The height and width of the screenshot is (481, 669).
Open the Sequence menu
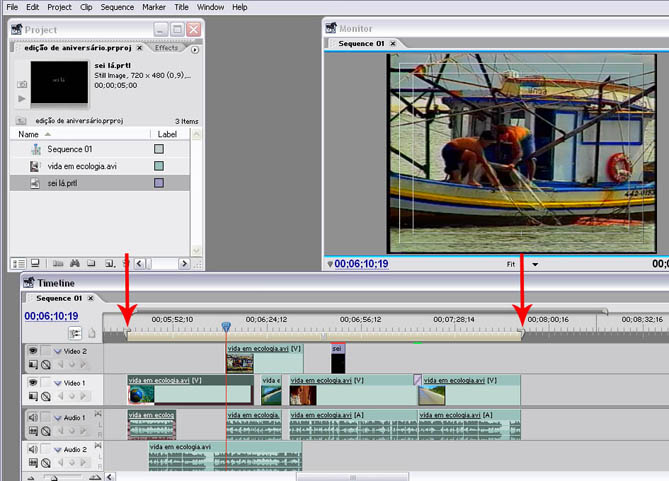(117, 7)
